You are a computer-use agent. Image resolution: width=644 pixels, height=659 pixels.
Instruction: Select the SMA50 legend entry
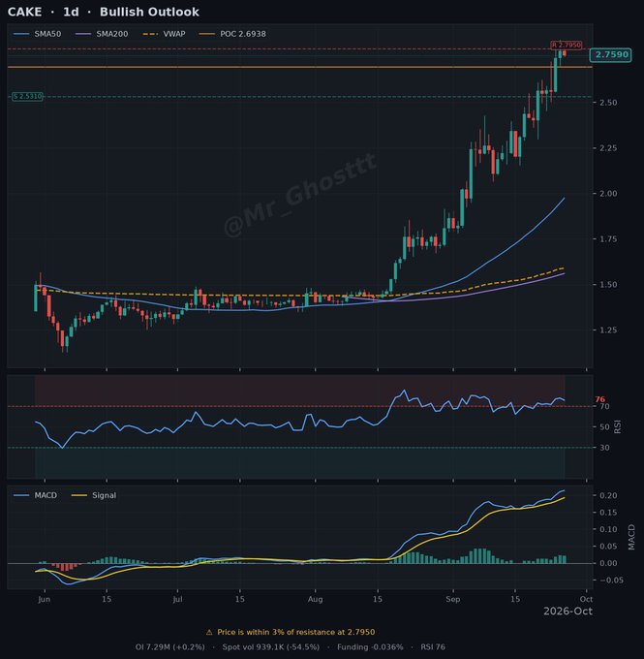38,34
